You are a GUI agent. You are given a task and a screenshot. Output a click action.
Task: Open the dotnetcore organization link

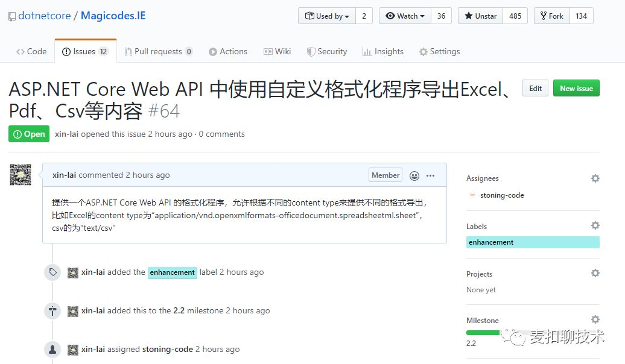[45, 16]
